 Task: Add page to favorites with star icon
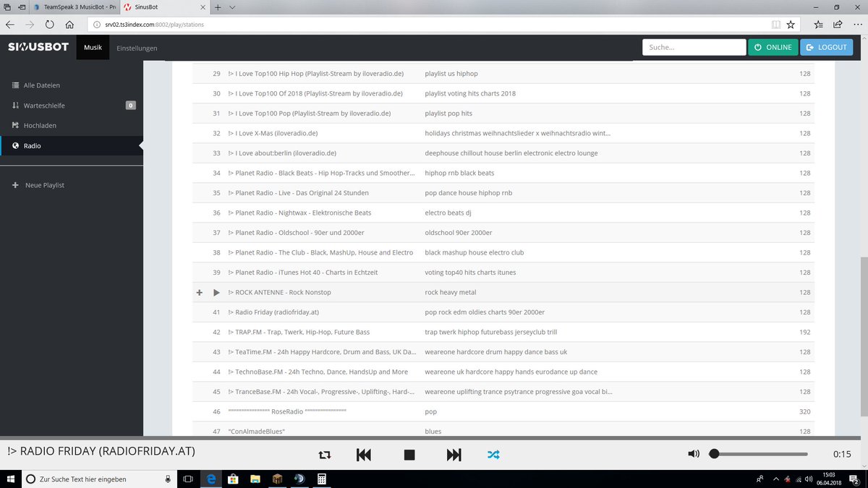point(791,24)
